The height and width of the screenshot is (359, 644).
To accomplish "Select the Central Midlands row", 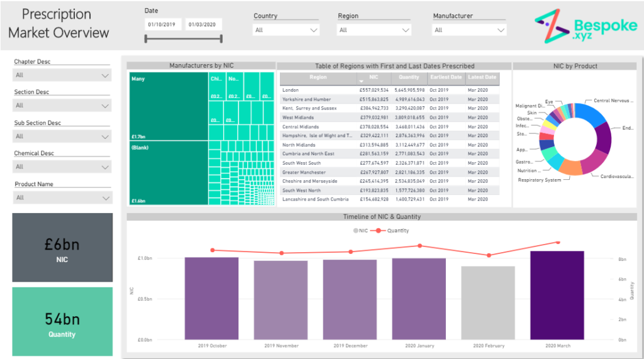I will pos(390,127).
